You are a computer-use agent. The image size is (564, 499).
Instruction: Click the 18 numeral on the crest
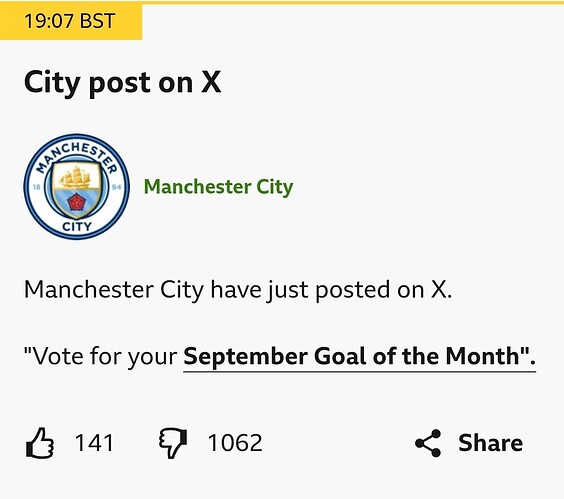[x=36, y=187]
